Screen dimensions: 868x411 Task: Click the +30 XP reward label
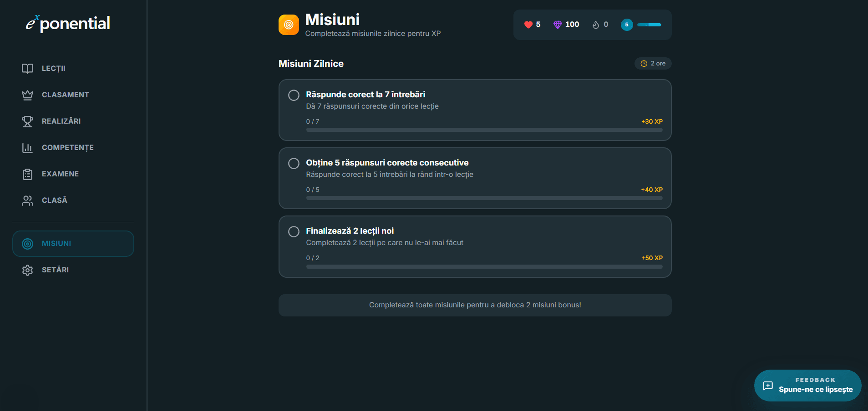click(652, 121)
